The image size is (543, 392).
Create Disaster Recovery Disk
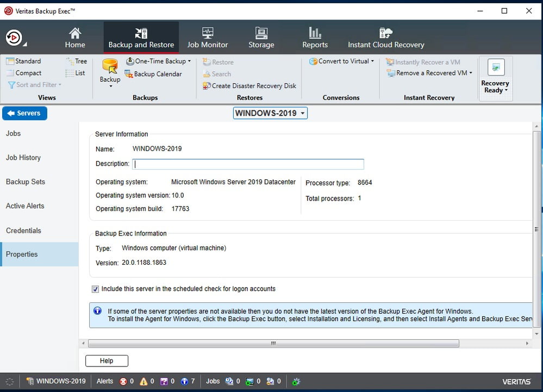pyautogui.click(x=249, y=85)
